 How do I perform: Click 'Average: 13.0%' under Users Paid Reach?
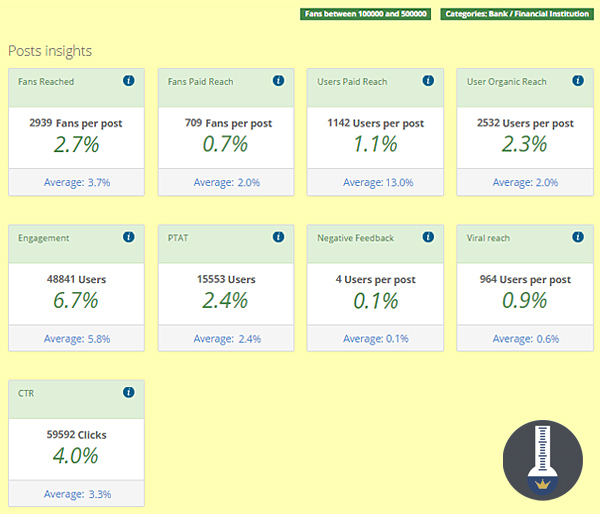[378, 183]
